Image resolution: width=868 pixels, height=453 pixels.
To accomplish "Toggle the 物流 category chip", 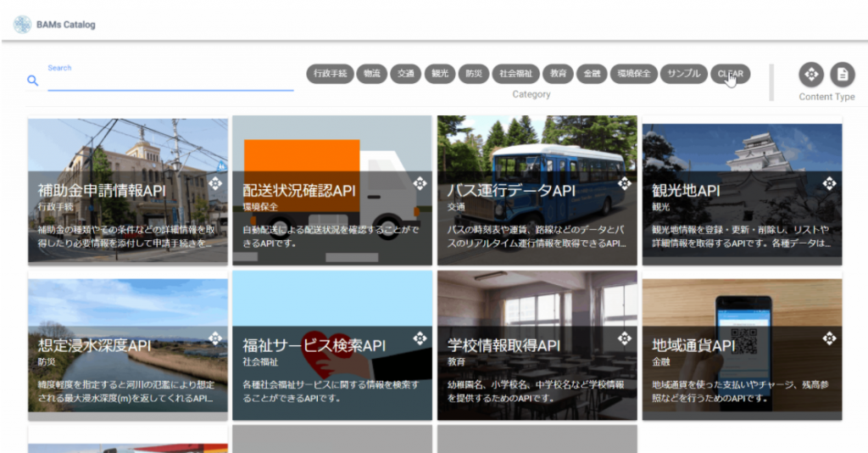I will pyautogui.click(x=372, y=74).
